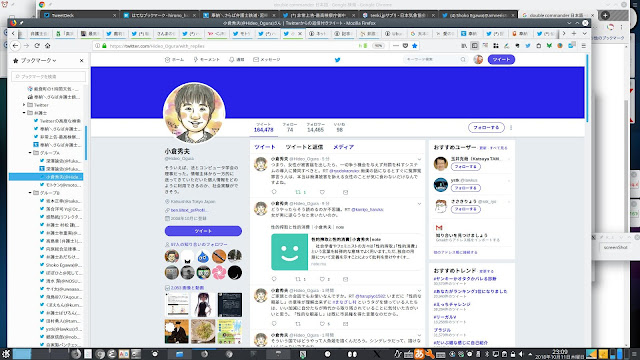
Task: Open the 2,063 画像と動画 link
Action: (187, 288)
